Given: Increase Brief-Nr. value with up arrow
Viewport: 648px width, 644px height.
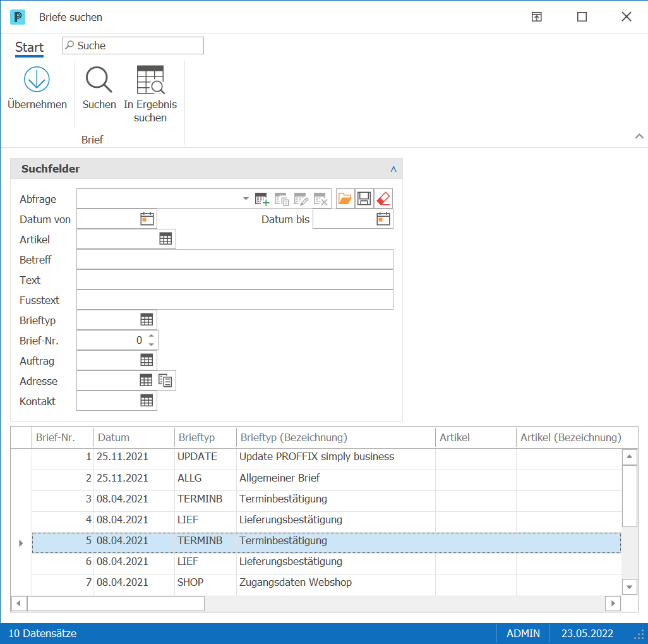Looking at the screenshot, I should tap(151, 336).
